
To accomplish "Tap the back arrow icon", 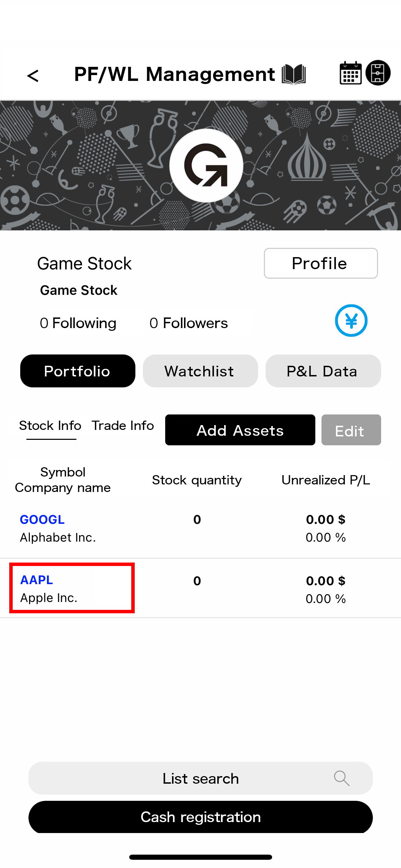I will coord(33,76).
